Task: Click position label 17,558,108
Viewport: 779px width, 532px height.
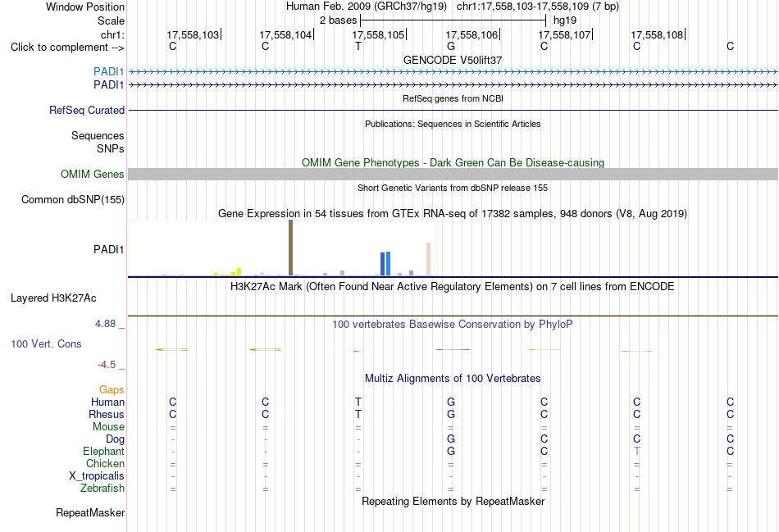Action: (657, 34)
